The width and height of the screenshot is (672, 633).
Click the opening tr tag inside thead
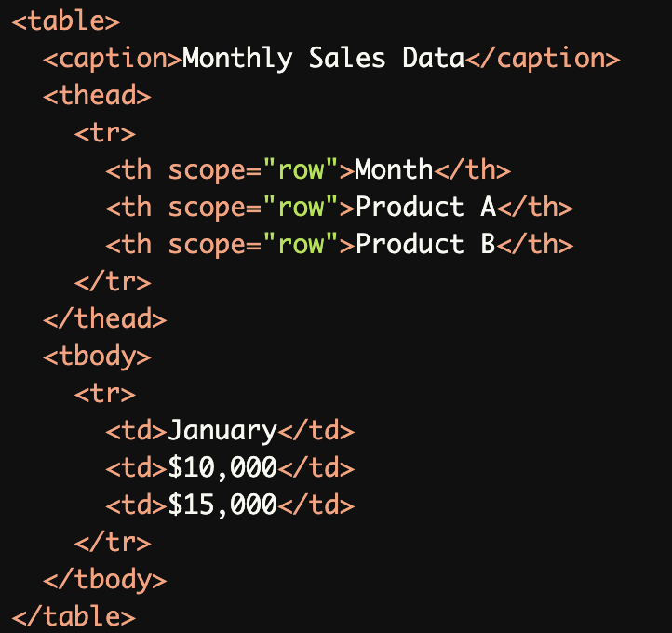[105, 133]
